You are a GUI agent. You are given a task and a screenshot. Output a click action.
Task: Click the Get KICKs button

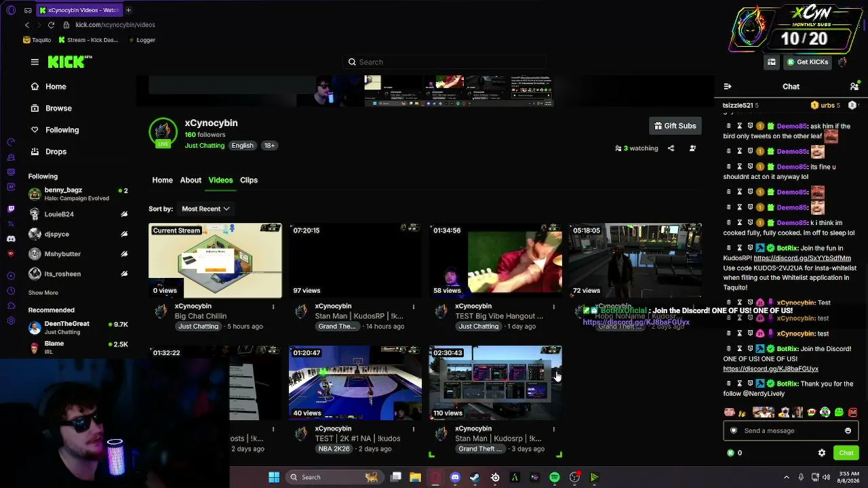click(x=808, y=62)
